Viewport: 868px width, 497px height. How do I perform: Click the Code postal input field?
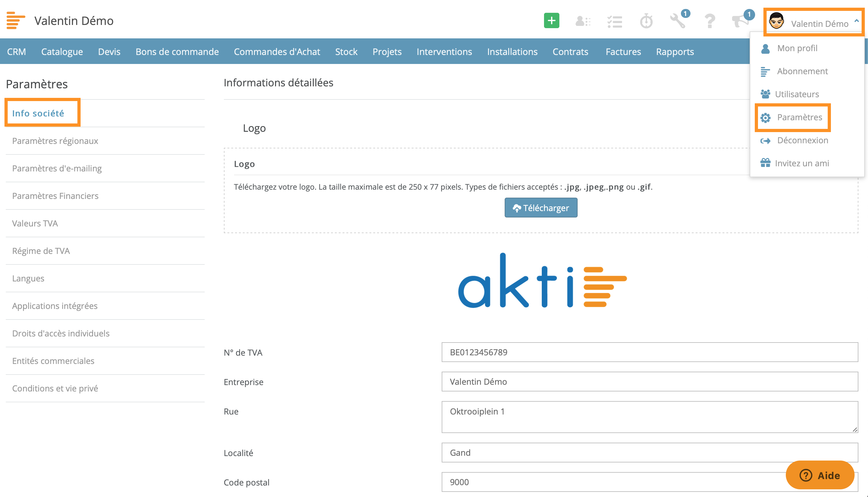pos(650,482)
